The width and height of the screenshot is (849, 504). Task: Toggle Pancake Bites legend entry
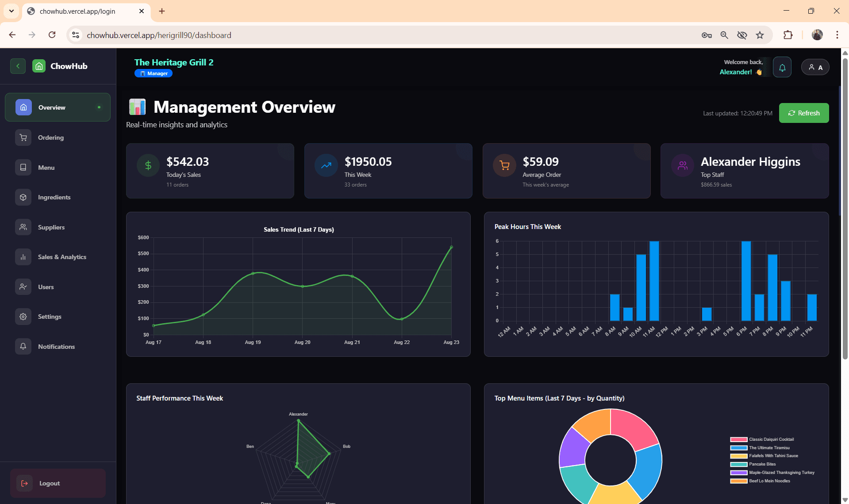click(762, 464)
